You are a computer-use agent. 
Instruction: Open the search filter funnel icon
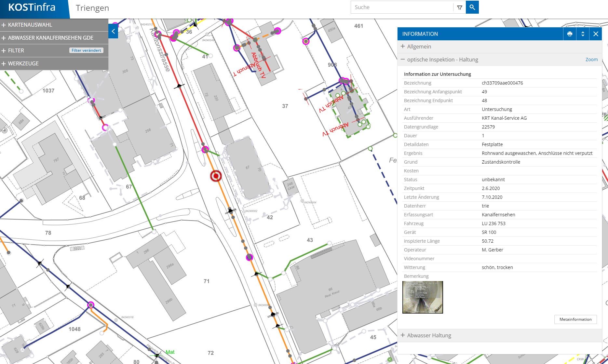tap(459, 7)
